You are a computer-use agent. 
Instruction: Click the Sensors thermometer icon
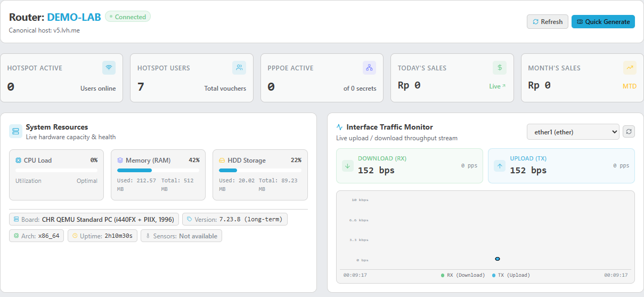point(148,236)
